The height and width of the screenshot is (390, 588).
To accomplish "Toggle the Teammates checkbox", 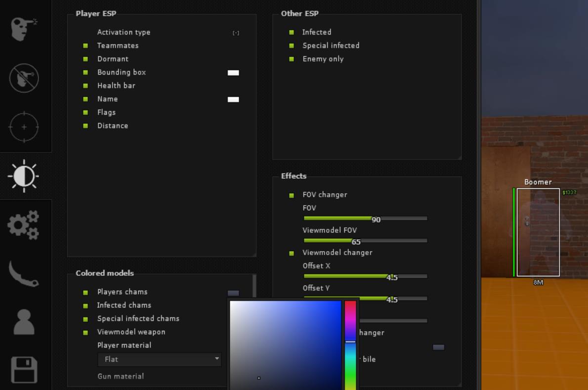I will pos(85,45).
